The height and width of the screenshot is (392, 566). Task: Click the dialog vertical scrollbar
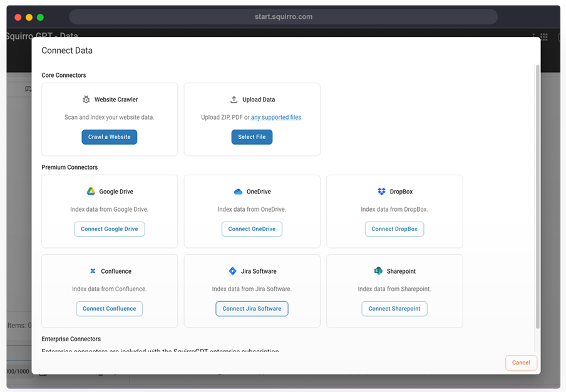pyautogui.click(x=537, y=197)
